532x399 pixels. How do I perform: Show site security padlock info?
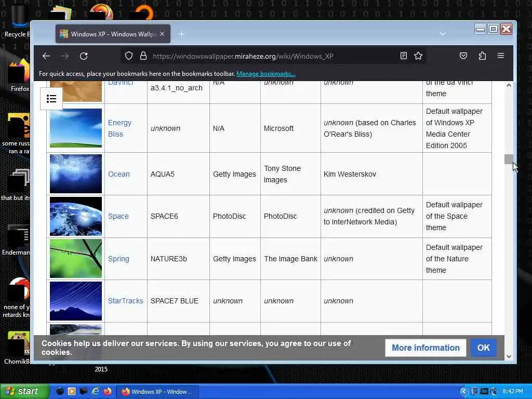point(143,56)
